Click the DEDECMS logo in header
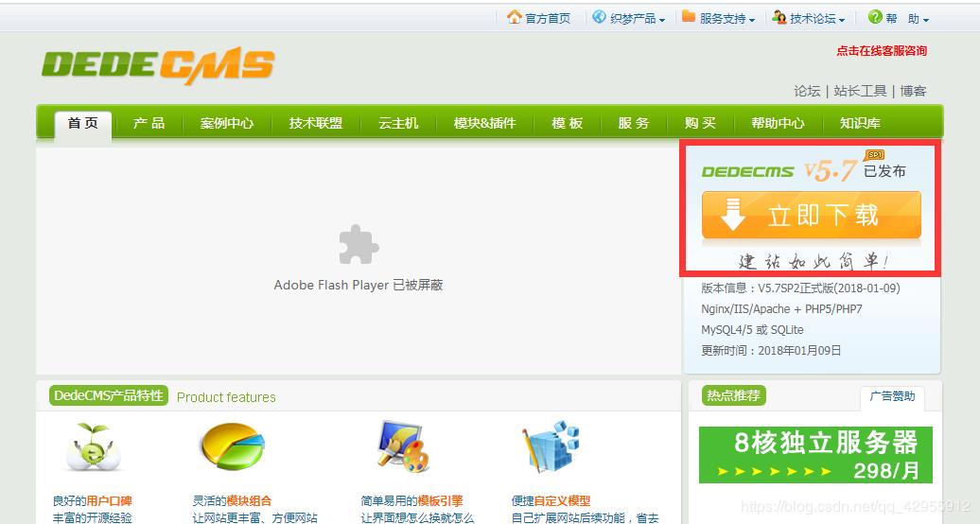The image size is (980, 524). click(157, 66)
